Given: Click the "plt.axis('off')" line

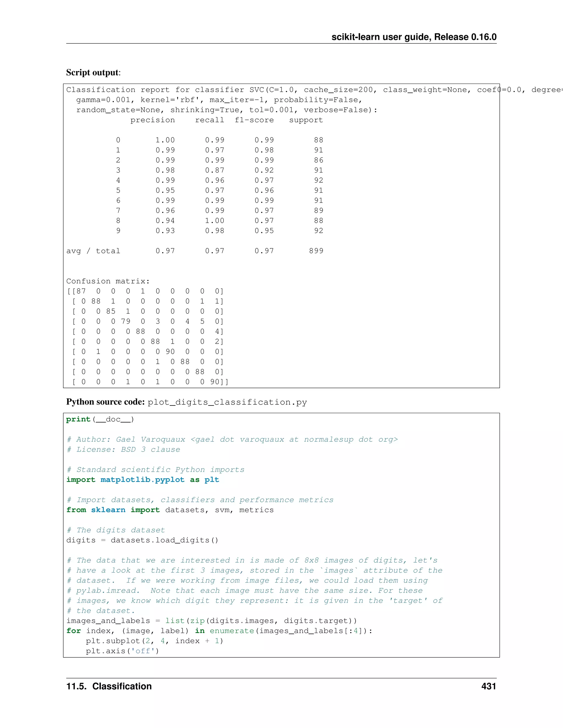Looking at the screenshot, I should pyautogui.click(x=122, y=651).
